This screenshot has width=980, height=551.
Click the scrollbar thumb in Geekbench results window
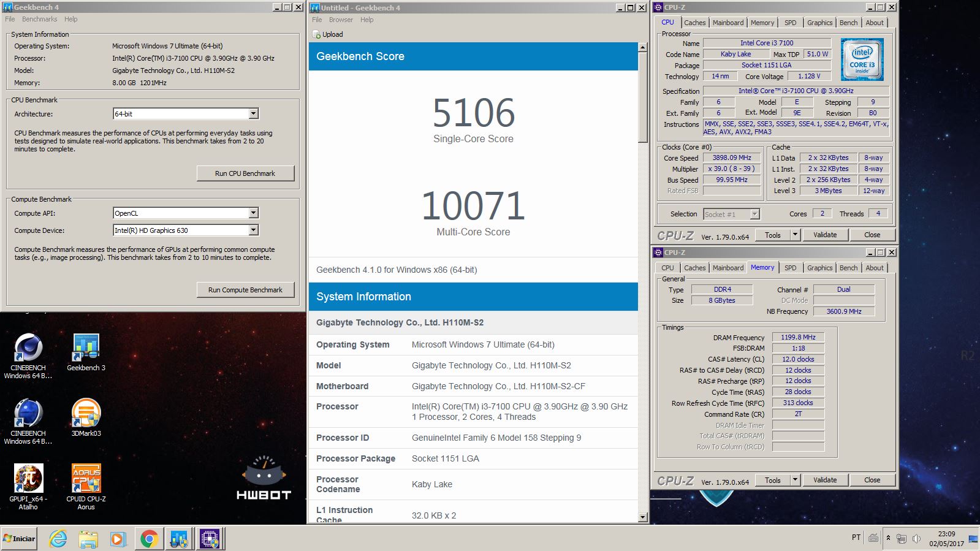pyautogui.click(x=642, y=97)
